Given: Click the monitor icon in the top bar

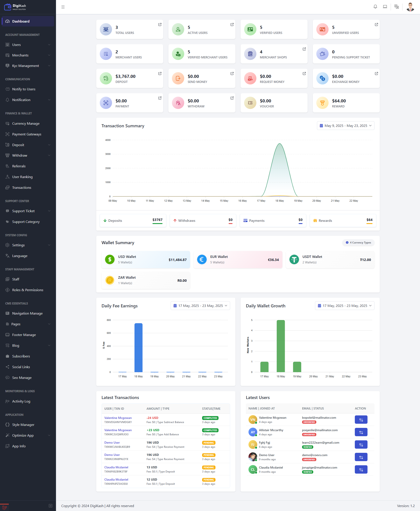Looking at the screenshot, I should tap(385, 7).
